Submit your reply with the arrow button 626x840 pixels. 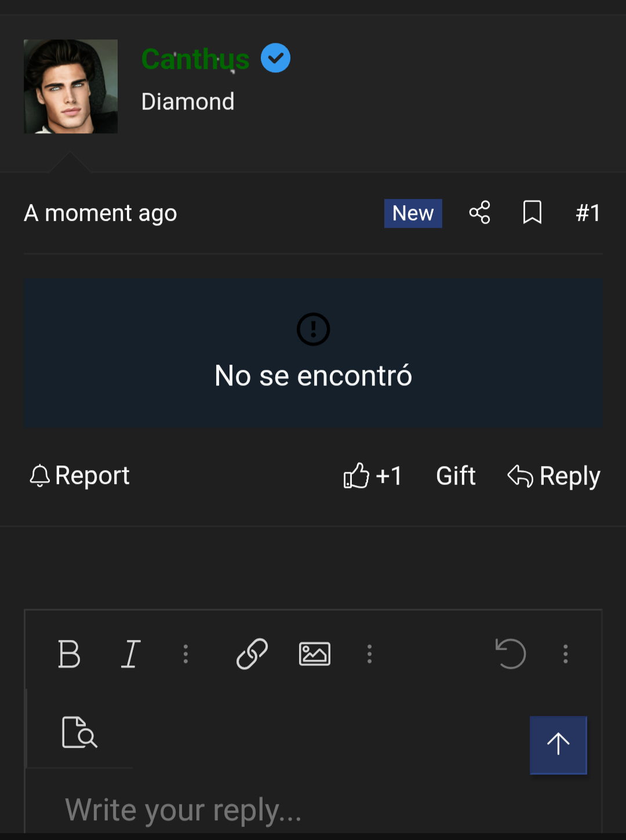[558, 745]
